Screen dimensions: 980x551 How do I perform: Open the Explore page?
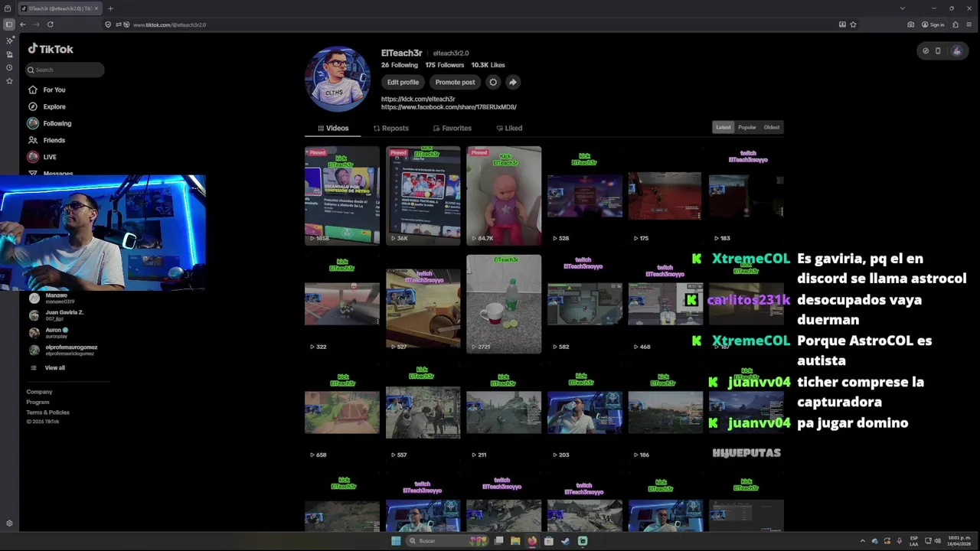[46, 106]
